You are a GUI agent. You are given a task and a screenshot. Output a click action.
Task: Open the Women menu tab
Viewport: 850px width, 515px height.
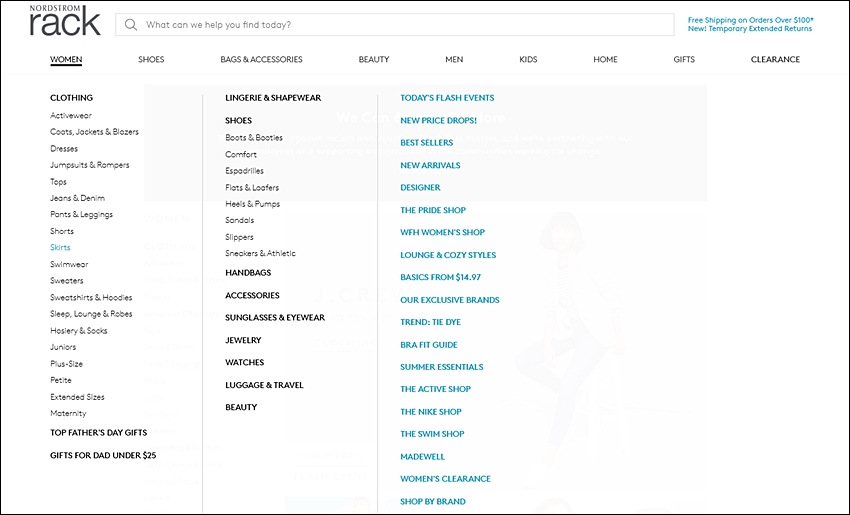coord(66,60)
